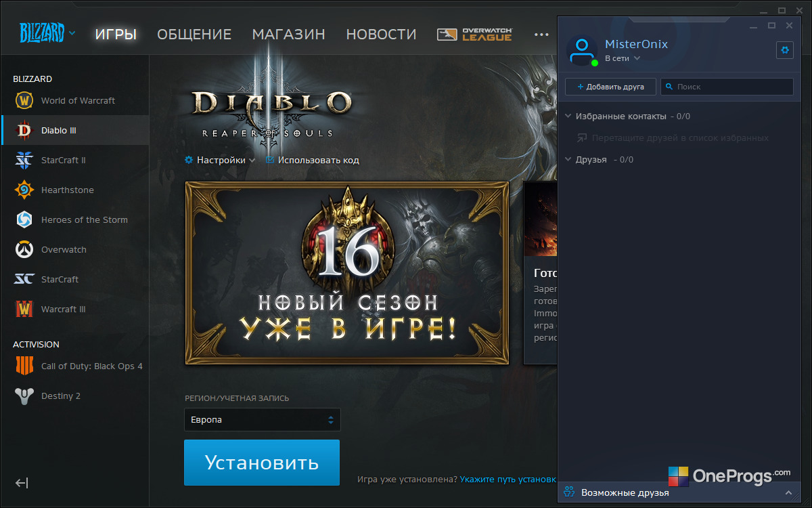The height and width of the screenshot is (508, 812).
Task: Open the Европа region dropdown
Action: tap(263, 420)
